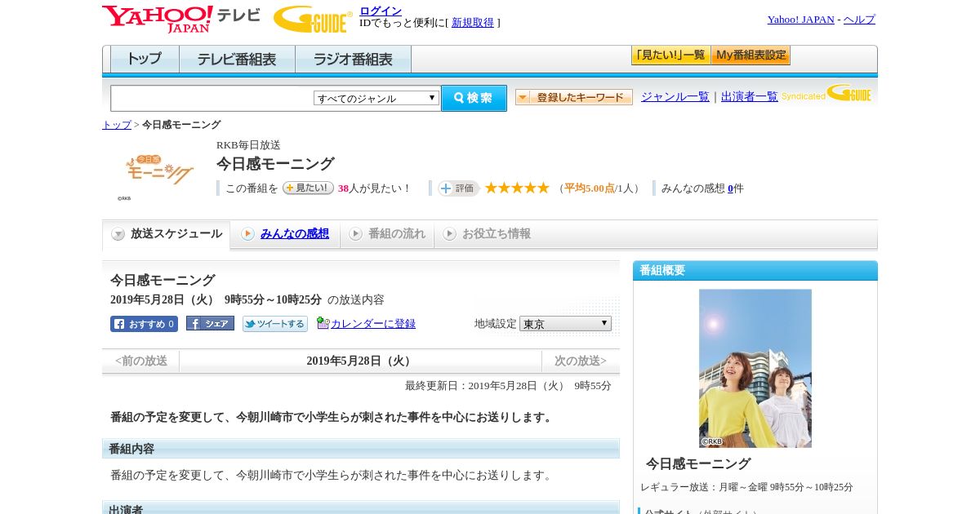This screenshot has height=514, width=980.
Task: Click the 今日感モーニング program logo
Action: click(x=159, y=170)
